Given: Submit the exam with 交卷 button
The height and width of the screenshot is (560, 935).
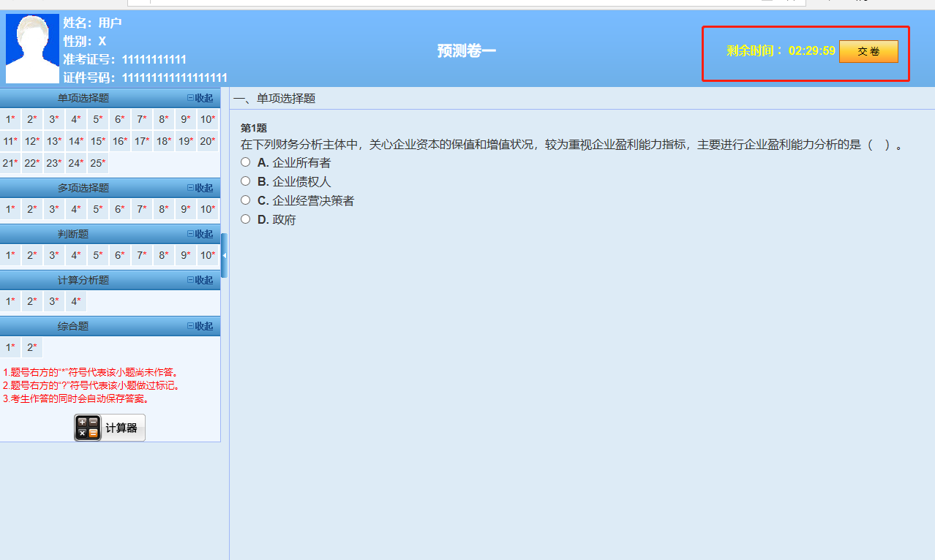Looking at the screenshot, I should 868,51.
